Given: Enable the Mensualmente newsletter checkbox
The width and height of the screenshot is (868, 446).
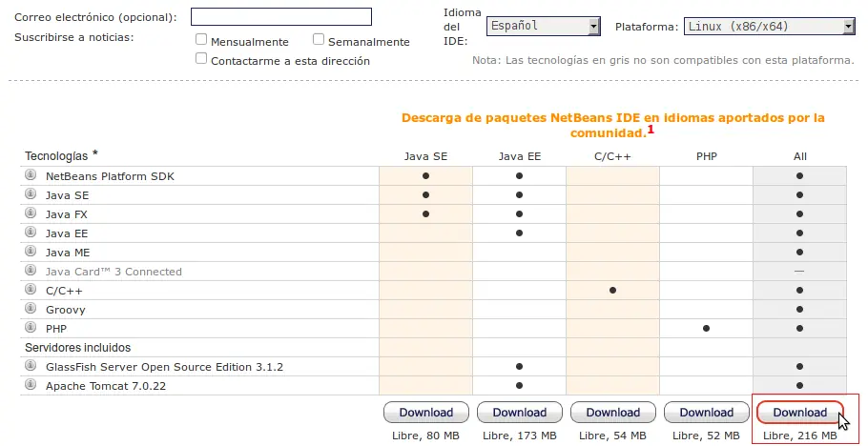Looking at the screenshot, I should [x=201, y=39].
